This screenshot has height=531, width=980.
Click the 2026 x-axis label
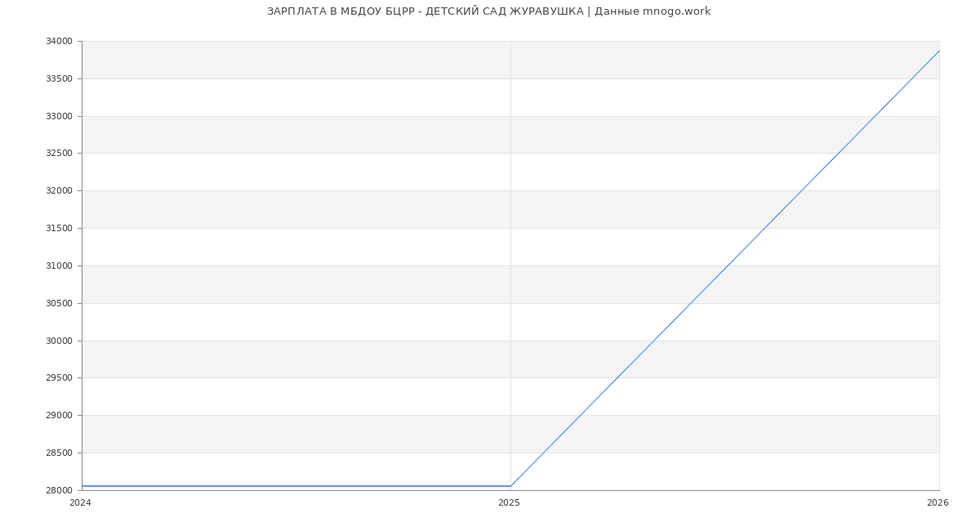[938, 503]
